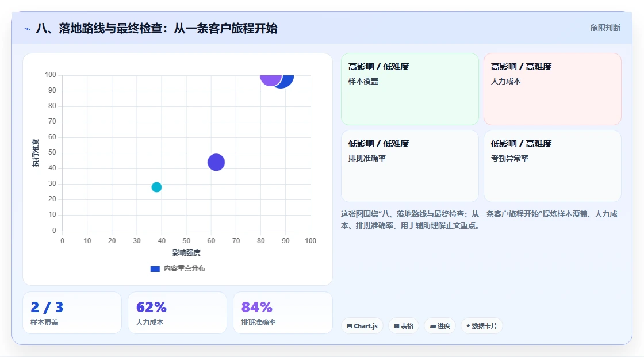Click the 人力成本 text in pink card
The width and height of the screenshot is (644, 357).
point(505,81)
